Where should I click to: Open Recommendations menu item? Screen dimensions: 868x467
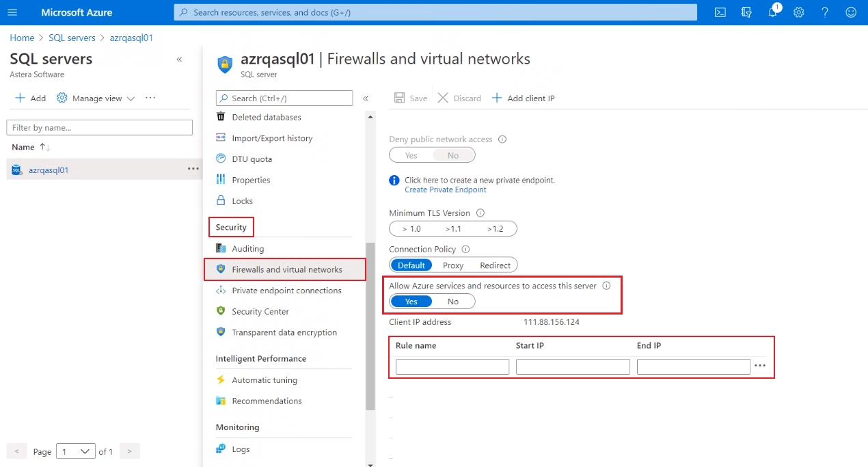tap(267, 401)
